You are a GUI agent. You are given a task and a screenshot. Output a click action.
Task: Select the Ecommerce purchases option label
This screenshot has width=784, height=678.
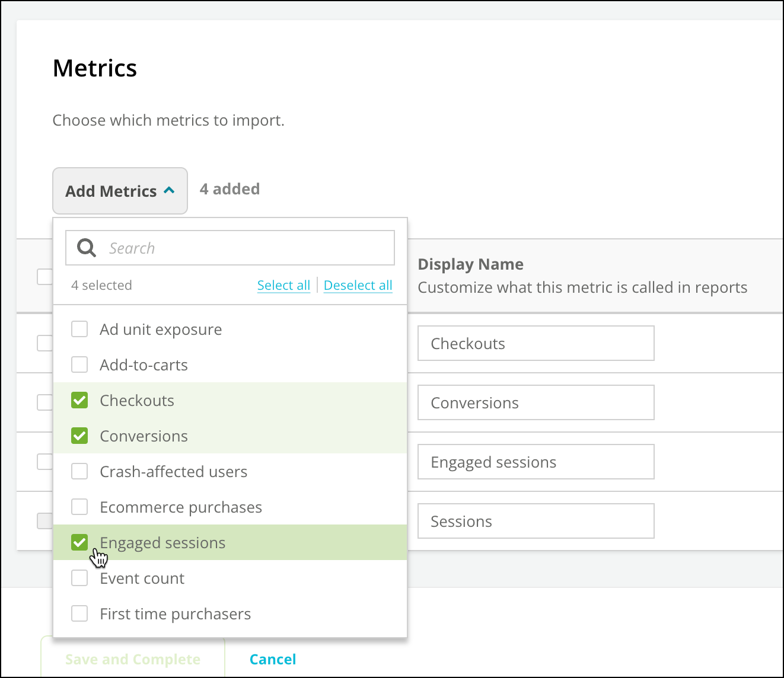pyautogui.click(x=181, y=507)
